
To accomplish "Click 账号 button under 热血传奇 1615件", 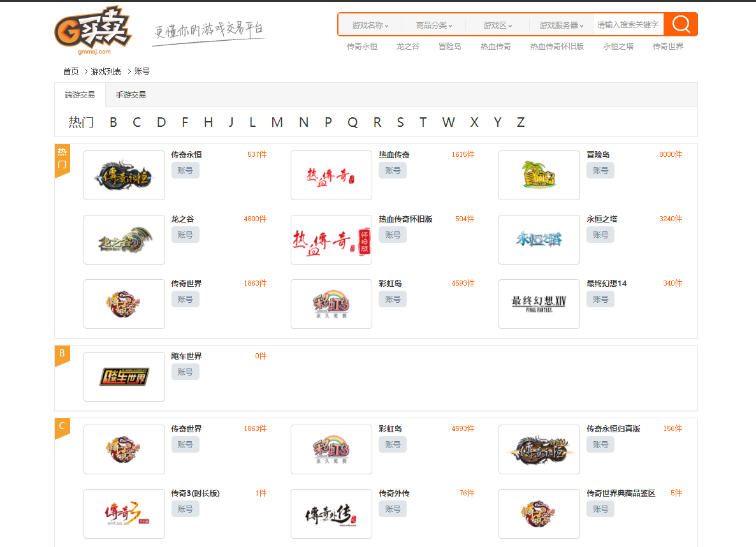I will tap(393, 170).
